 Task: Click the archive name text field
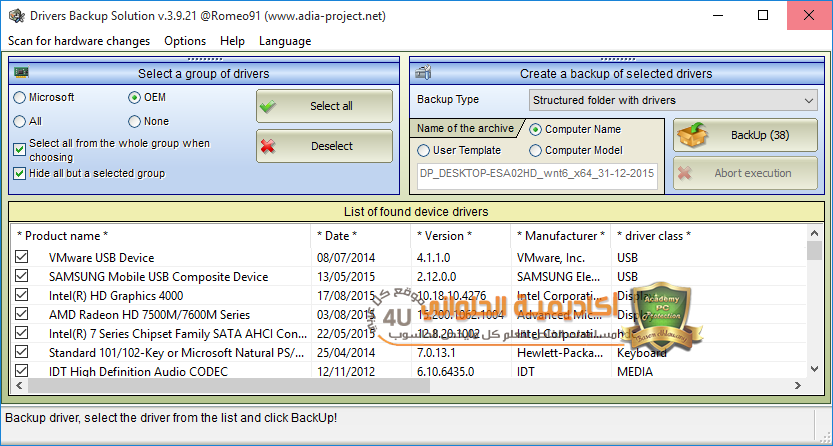(x=536, y=173)
